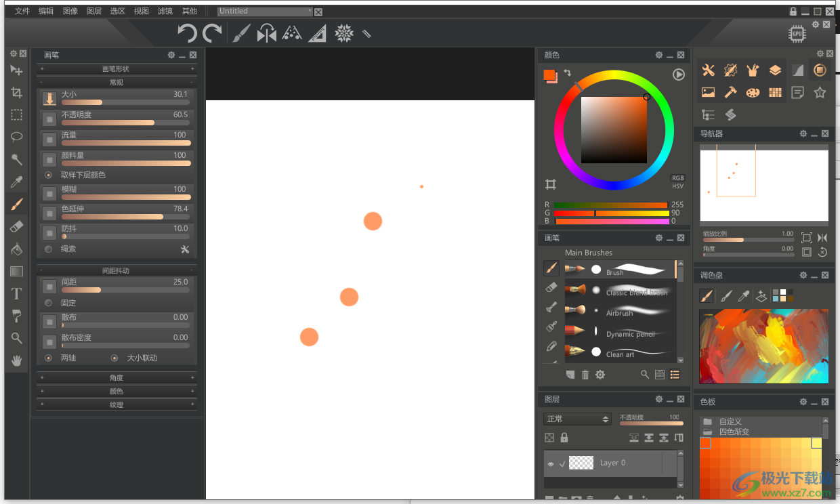Open the 图像 menu
This screenshot has width=840, height=504.
click(70, 11)
